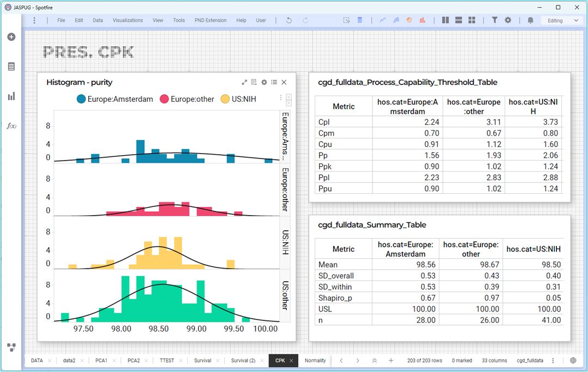Toggle the Histogram legend display icon
This screenshot has height=372, width=588.
coord(274,82)
